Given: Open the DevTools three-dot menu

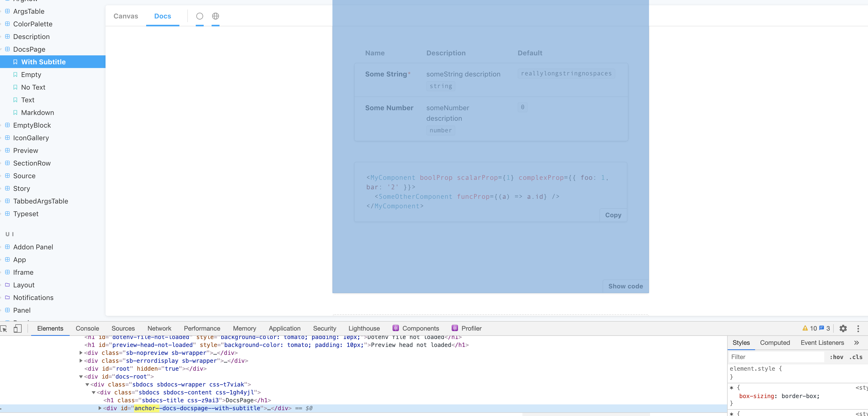Looking at the screenshot, I should pyautogui.click(x=858, y=328).
